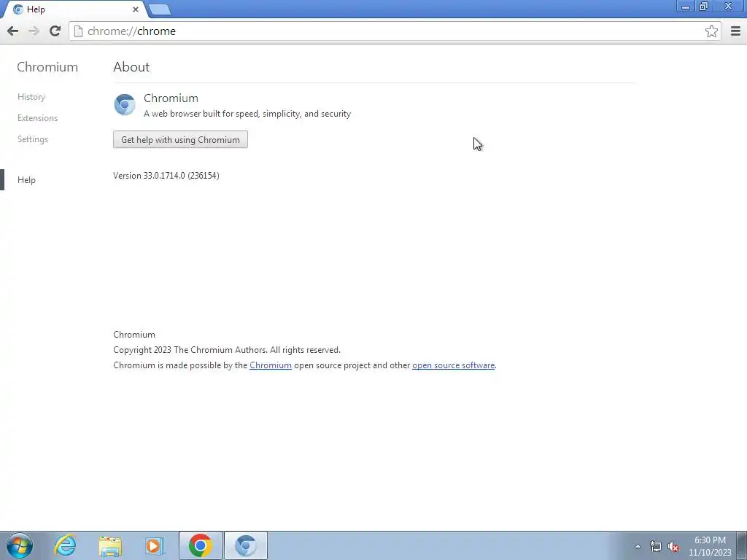Image resolution: width=747 pixels, height=560 pixels.
Task: Click the forward navigation arrow
Action: pyautogui.click(x=34, y=31)
